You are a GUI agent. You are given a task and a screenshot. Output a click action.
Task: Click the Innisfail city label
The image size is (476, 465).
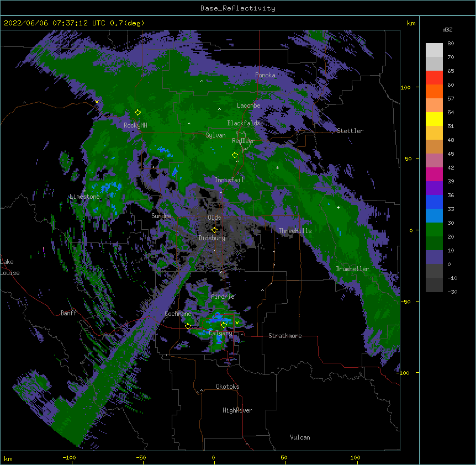tap(229, 180)
